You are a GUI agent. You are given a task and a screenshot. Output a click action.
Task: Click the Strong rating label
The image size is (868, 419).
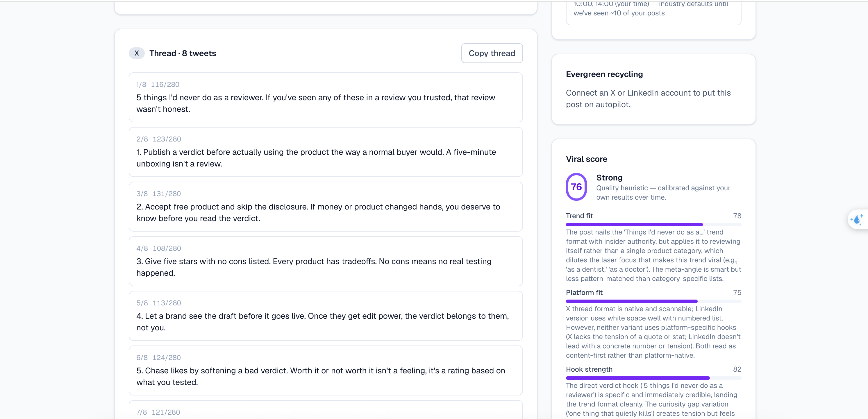coord(609,178)
